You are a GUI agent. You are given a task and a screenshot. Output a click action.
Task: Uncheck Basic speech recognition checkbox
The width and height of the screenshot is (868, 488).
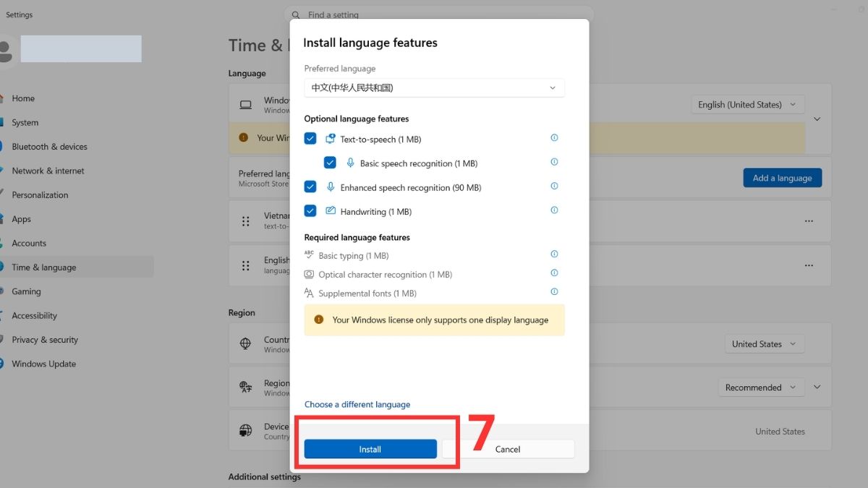point(330,163)
